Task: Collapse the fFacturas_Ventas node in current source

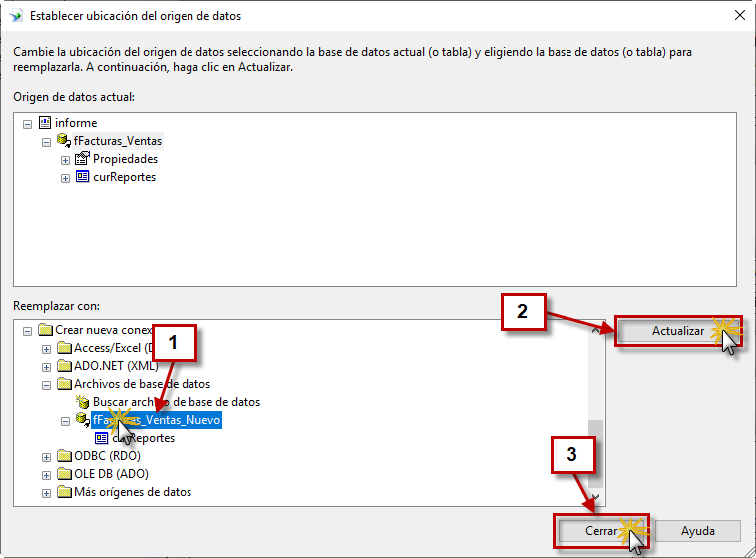Action: tap(46, 142)
